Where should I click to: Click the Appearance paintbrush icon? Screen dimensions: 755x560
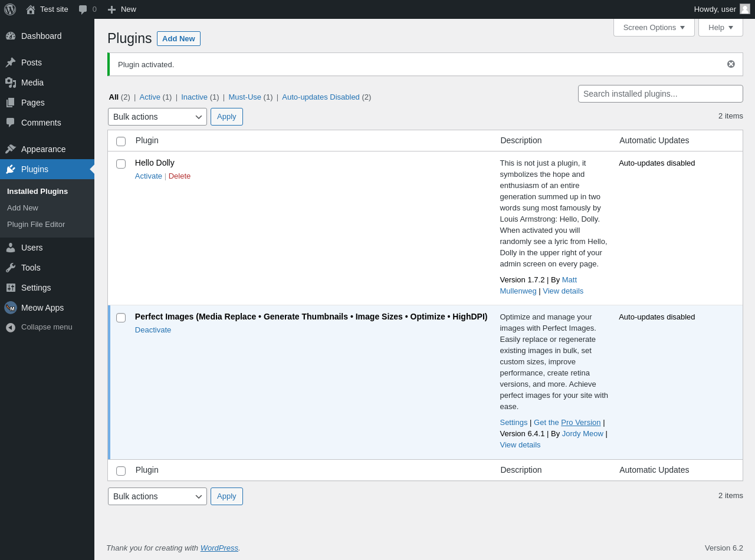(x=11, y=149)
